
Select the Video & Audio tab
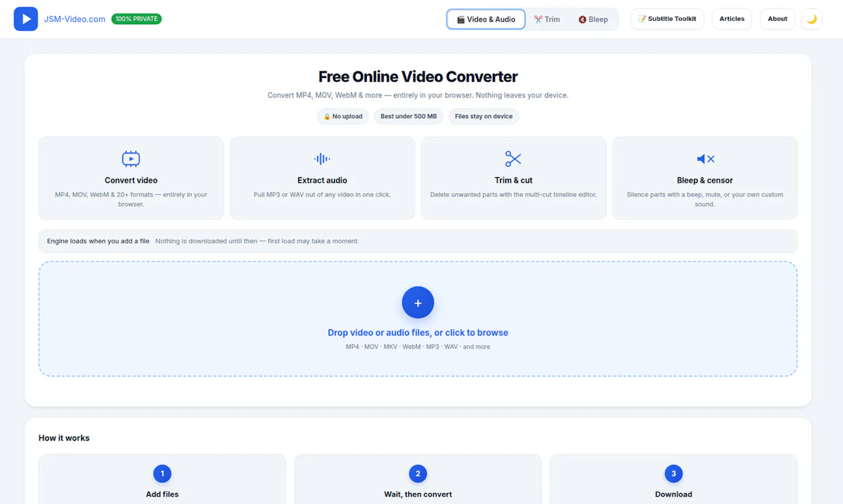click(x=486, y=19)
